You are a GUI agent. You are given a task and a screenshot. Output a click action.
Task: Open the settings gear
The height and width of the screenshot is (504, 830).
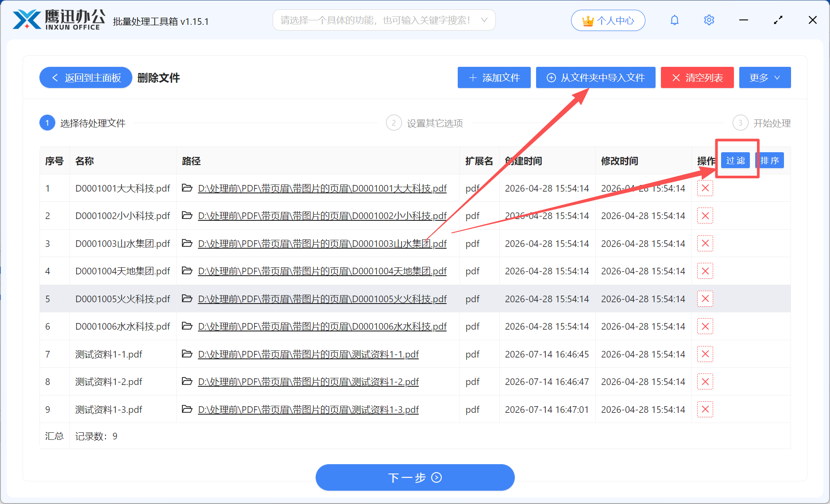pyautogui.click(x=709, y=20)
